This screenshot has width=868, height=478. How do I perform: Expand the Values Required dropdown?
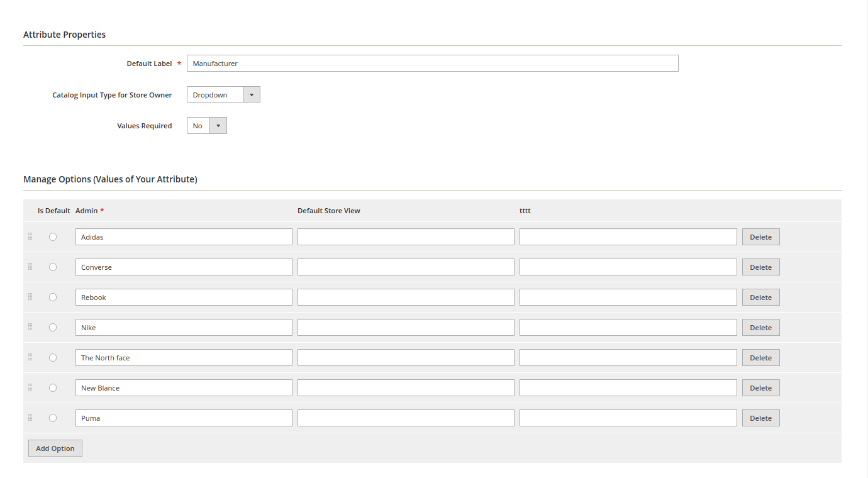point(206,126)
